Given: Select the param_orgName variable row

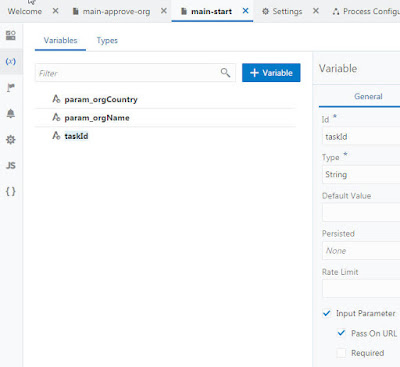Looking at the screenshot, I should click(166, 118).
